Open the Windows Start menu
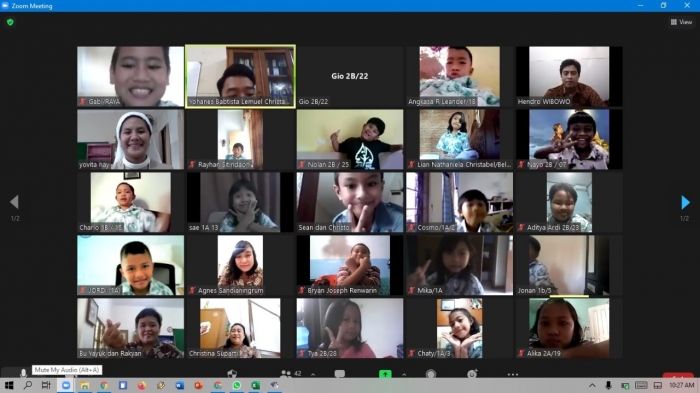Screen dimensions: 700x393 [x=8, y=385]
